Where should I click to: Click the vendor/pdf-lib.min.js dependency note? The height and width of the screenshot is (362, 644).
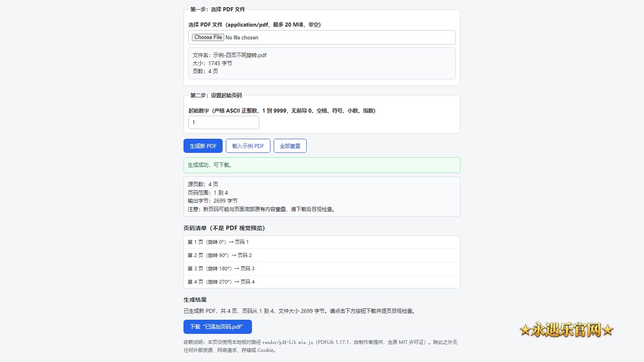320,346
